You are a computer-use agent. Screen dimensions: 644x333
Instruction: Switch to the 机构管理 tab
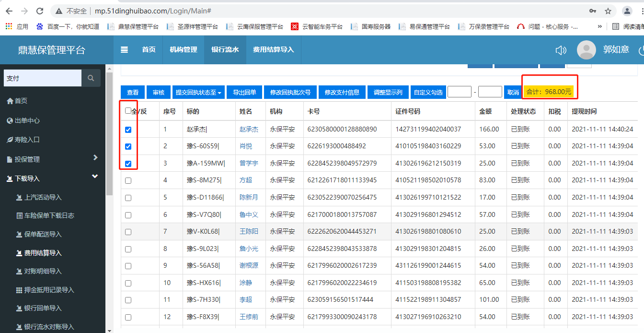183,49
